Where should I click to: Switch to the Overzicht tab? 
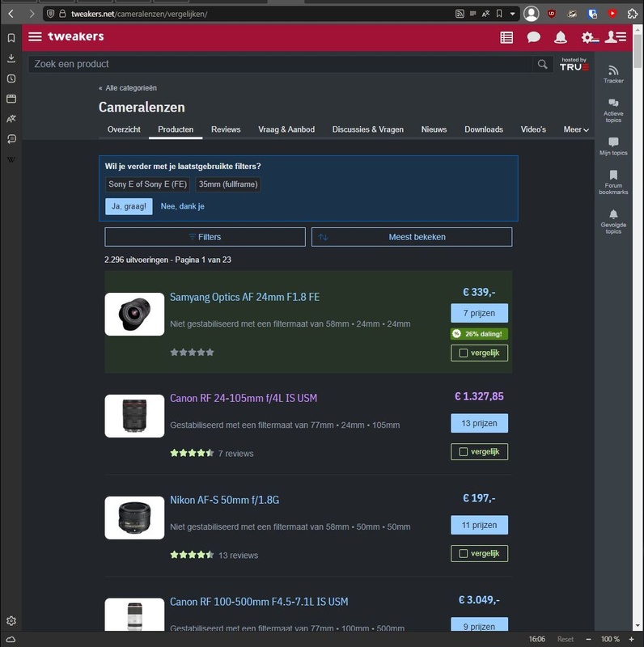(x=124, y=129)
